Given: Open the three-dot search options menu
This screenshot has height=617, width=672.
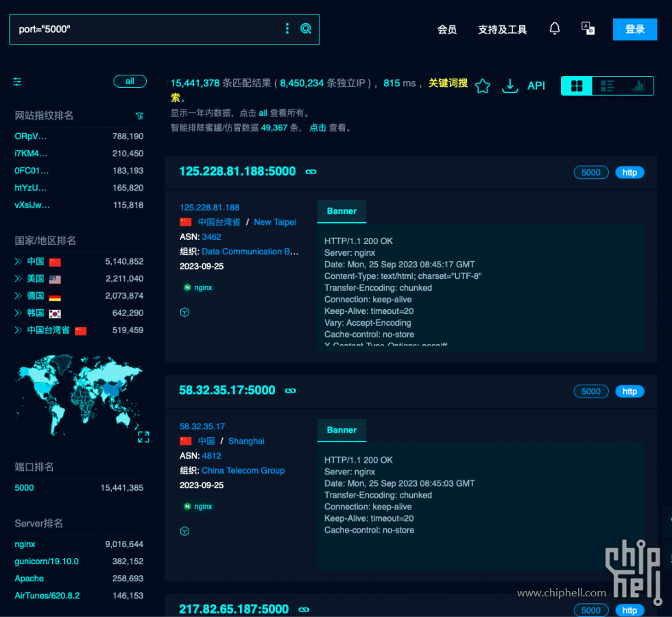Looking at the screenshot, I should pyautogui.click(x=287, y=29).
